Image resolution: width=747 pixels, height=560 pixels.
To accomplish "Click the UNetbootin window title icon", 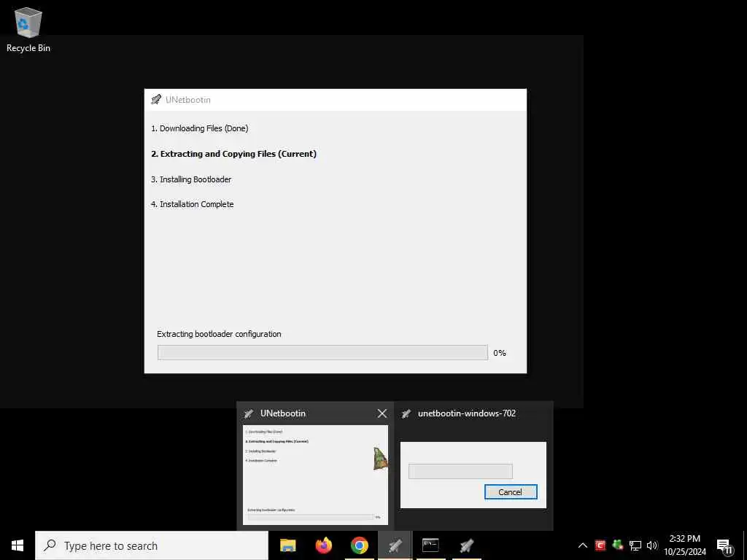I will (156, 99).
